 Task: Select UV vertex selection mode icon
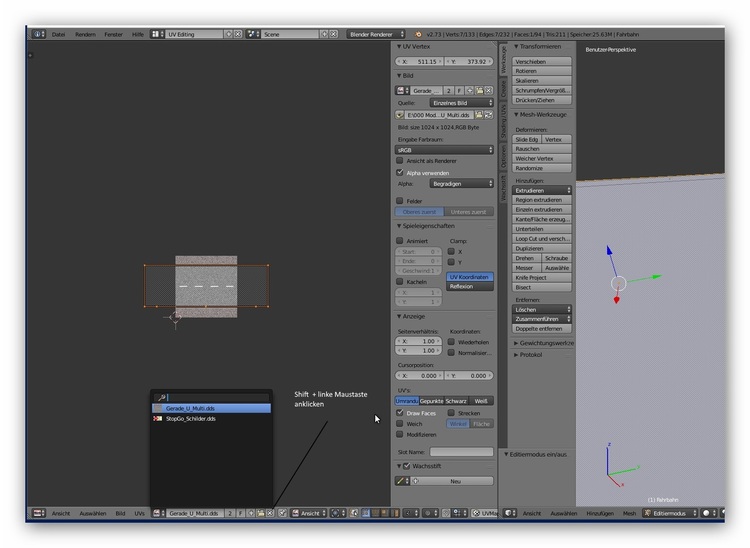coord(366,513)
